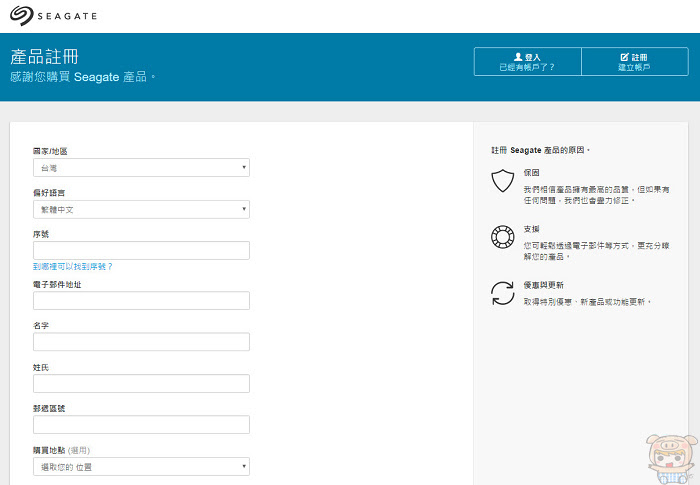Focus the 序號 input field

coord(141,251)
